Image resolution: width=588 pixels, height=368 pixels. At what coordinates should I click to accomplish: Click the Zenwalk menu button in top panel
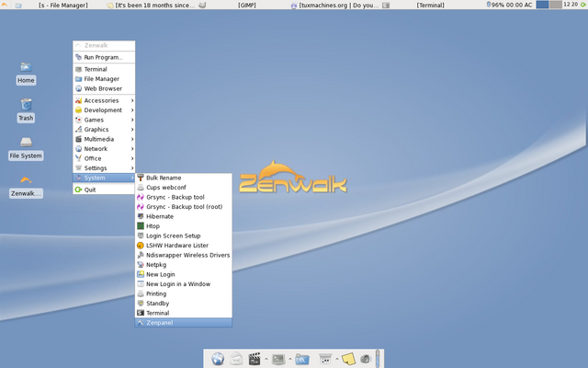[5, 5]
